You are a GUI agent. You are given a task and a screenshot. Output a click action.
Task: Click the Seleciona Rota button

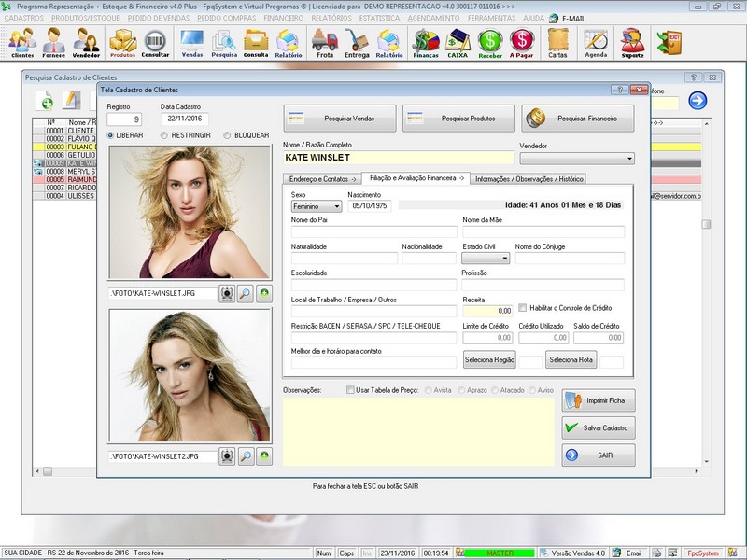pos(571,360)
